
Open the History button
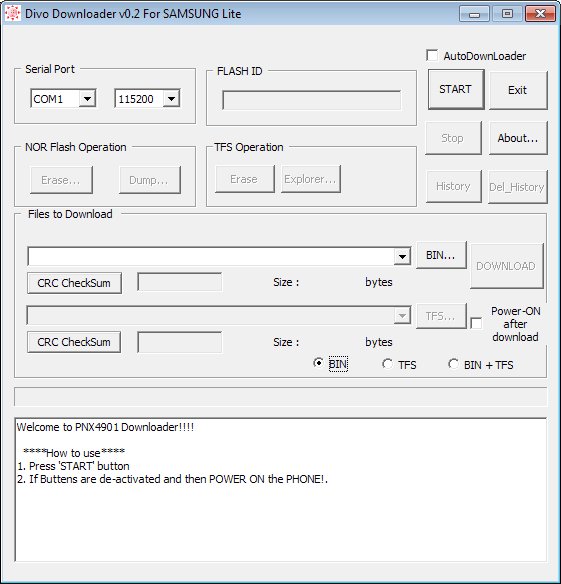(x=454, y=186)
